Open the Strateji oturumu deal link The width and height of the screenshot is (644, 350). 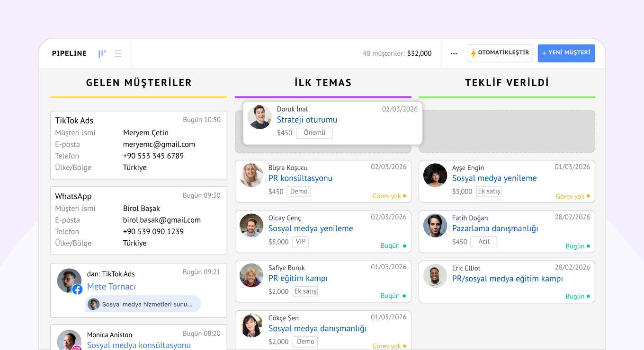pyautogui.click(x=307, y=120)
